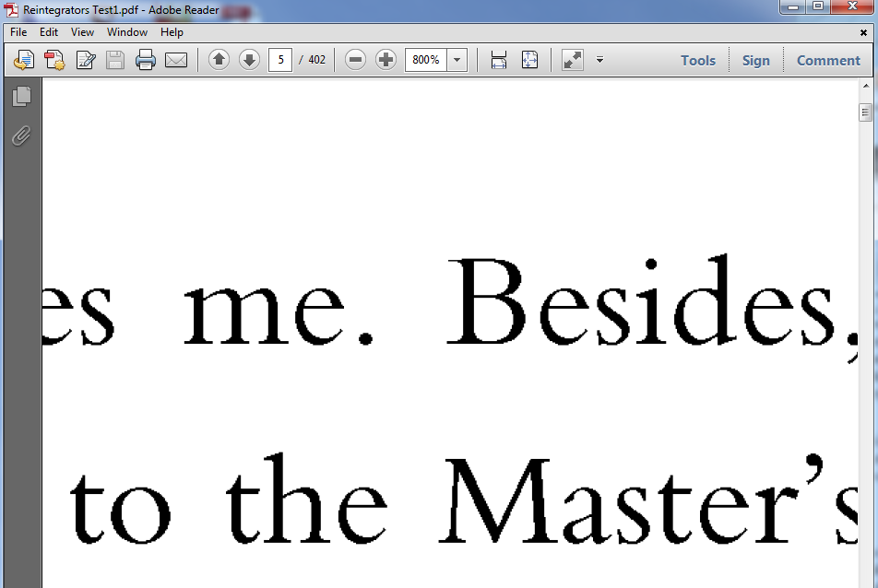The height and width of the screenshot is (588, 878).
Task: Open the Tools pane
Action: click(698, 61)
